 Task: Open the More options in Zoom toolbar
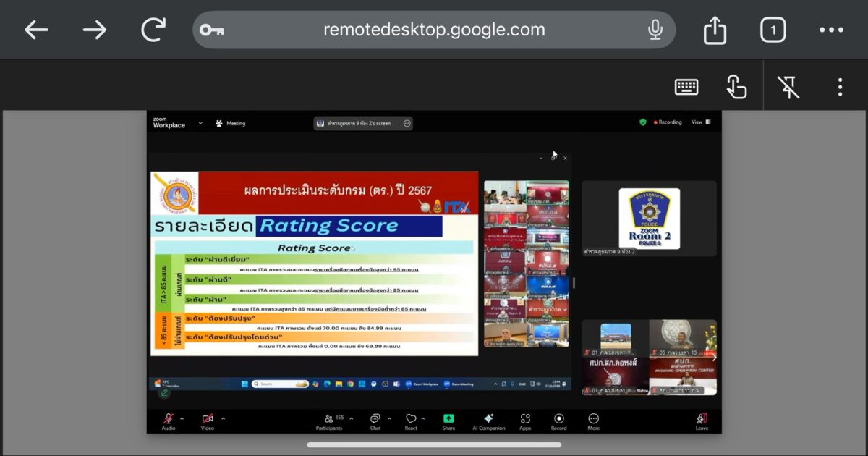pyautogui.click(x=593, y=419)
